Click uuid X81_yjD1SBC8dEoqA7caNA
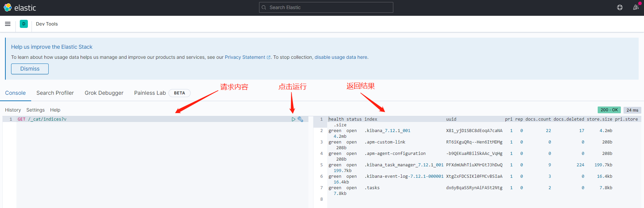 click(x=474, y=131)
